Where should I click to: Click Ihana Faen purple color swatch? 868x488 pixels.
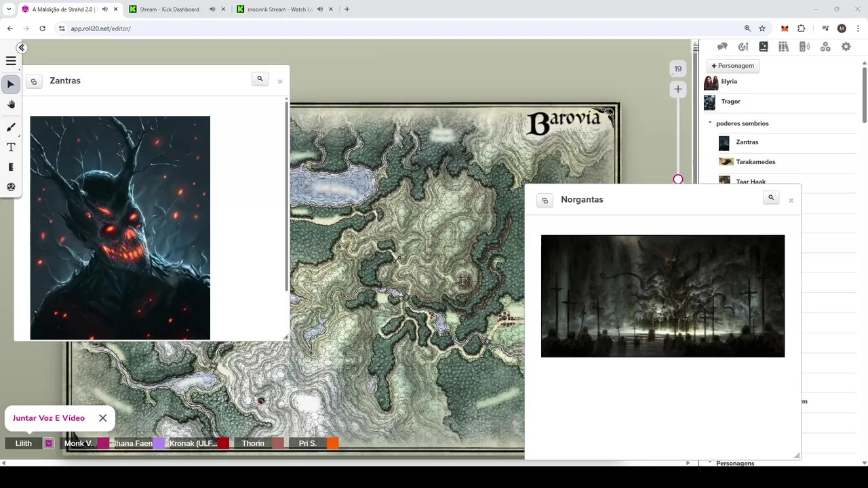[x=159, y=443]
